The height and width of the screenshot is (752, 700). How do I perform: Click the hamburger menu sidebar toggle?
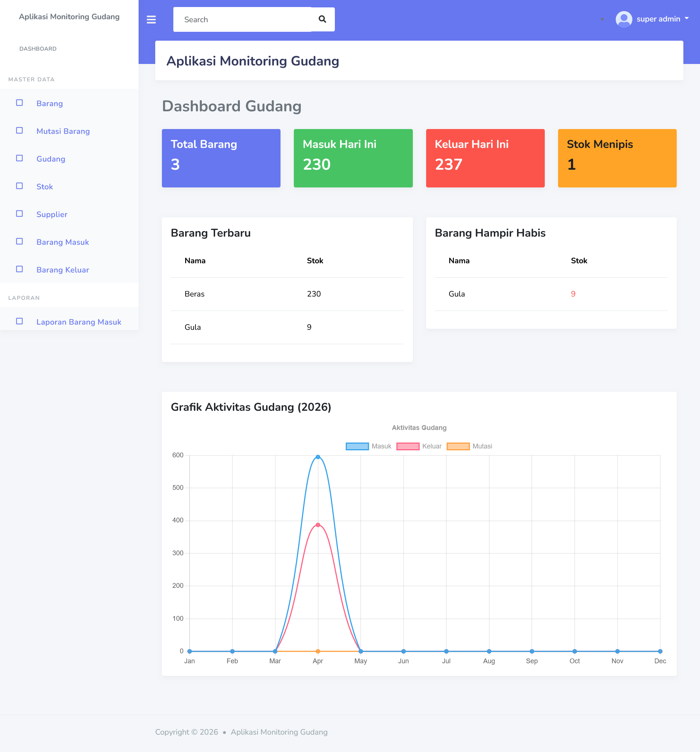click(151, 19)
